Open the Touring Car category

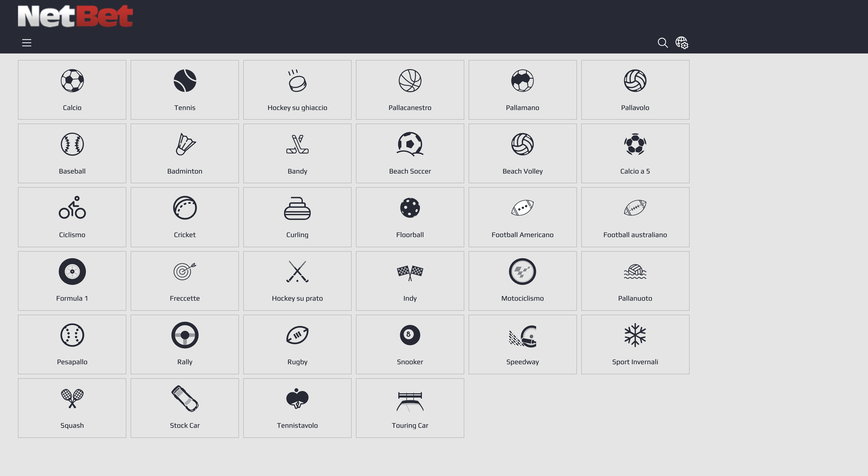pos(410,408)
